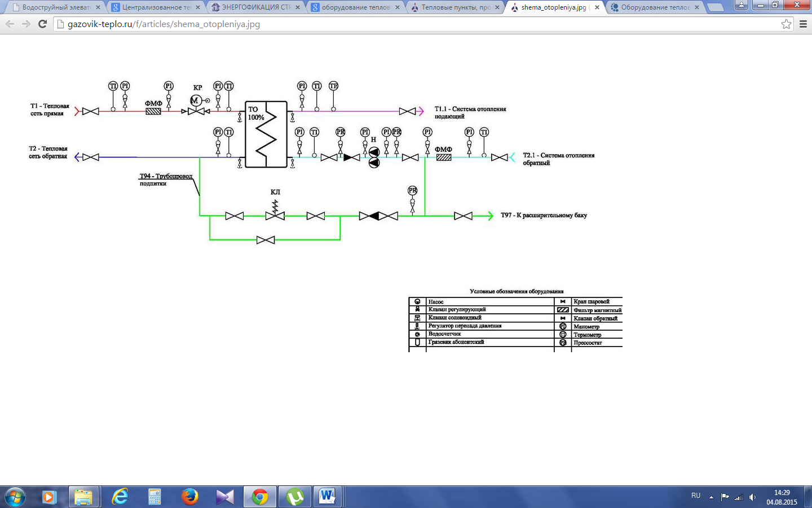Launch Windows Media Player from taskbar
This screenshot has height=508, width=812.
click(x=49, y=497)
